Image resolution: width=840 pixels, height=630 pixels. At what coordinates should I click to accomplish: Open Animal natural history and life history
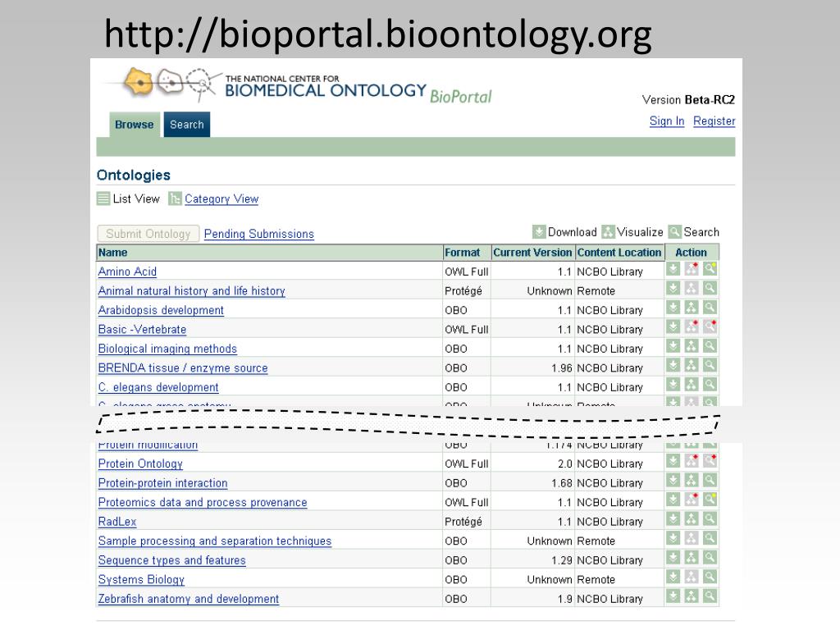pyautogui.click(x=192, y=291)
